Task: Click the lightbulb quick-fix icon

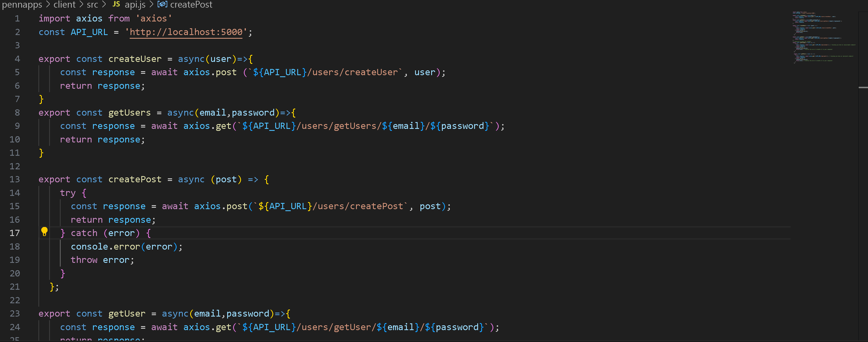Action: pos(44,231)
